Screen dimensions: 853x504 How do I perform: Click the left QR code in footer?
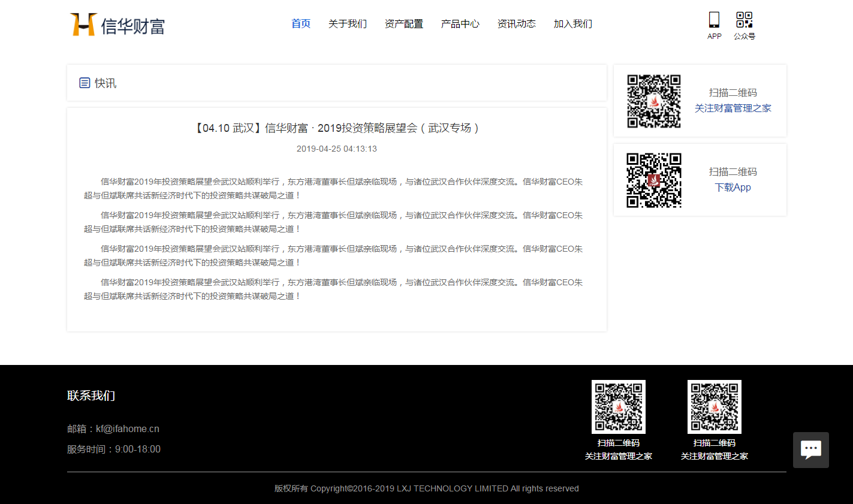pos(618,406)
